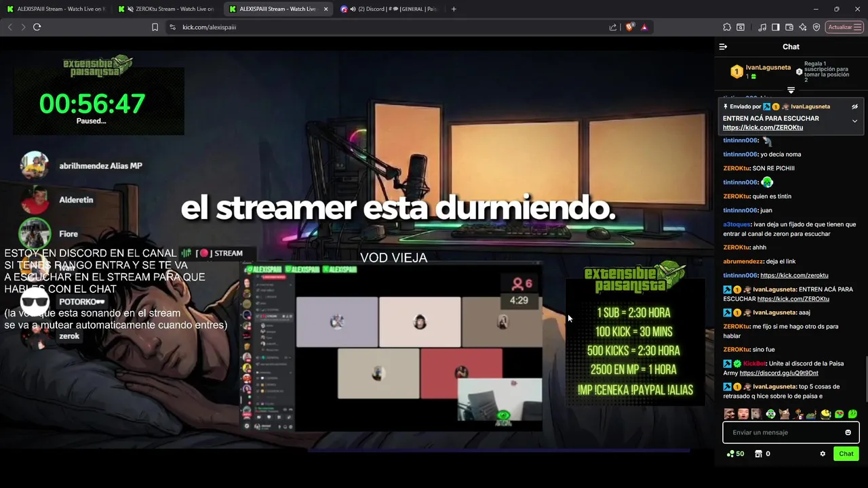Share this page via the share icon
Screen dimensions: 868x488
[613, 27]
